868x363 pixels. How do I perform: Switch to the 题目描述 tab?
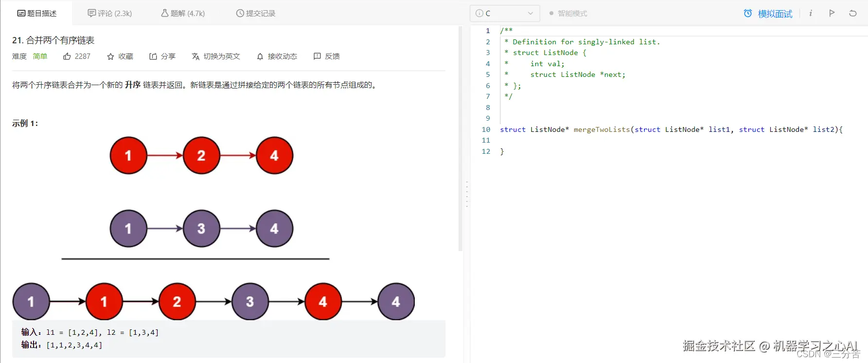tap(37, 13)
